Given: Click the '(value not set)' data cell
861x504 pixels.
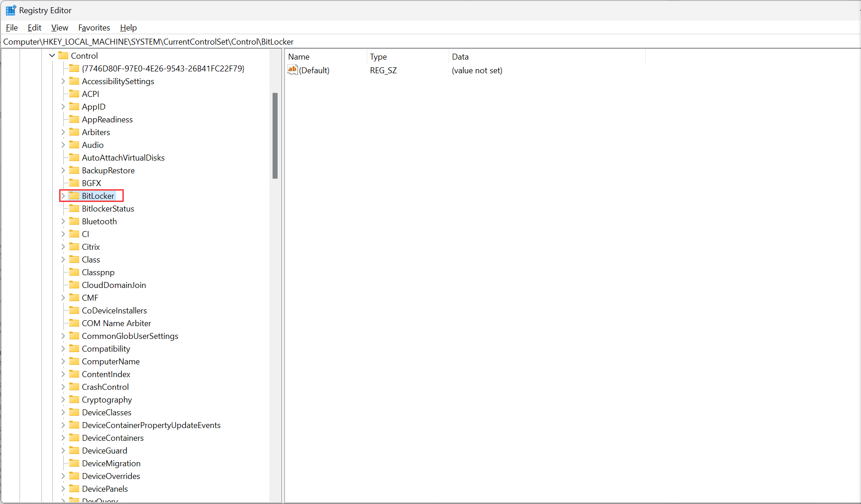Looking at the screenshot, I should [477, 71].
